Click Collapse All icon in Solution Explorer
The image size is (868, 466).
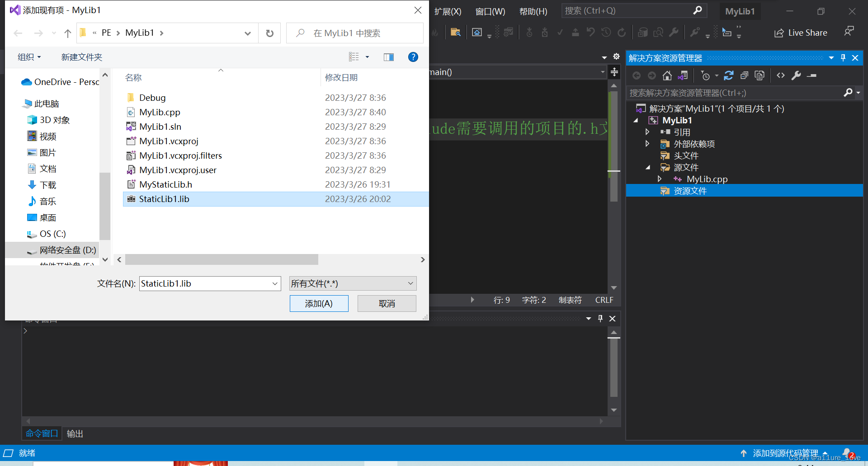click(744, 75)
